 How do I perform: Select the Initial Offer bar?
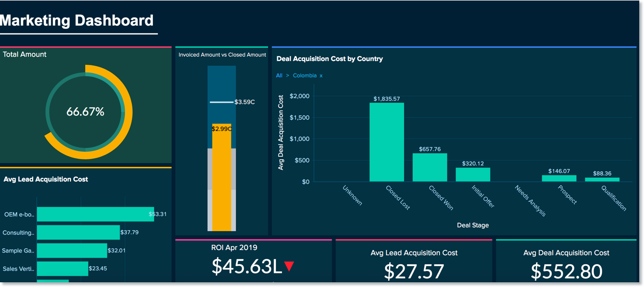click(x=473, y=174)
